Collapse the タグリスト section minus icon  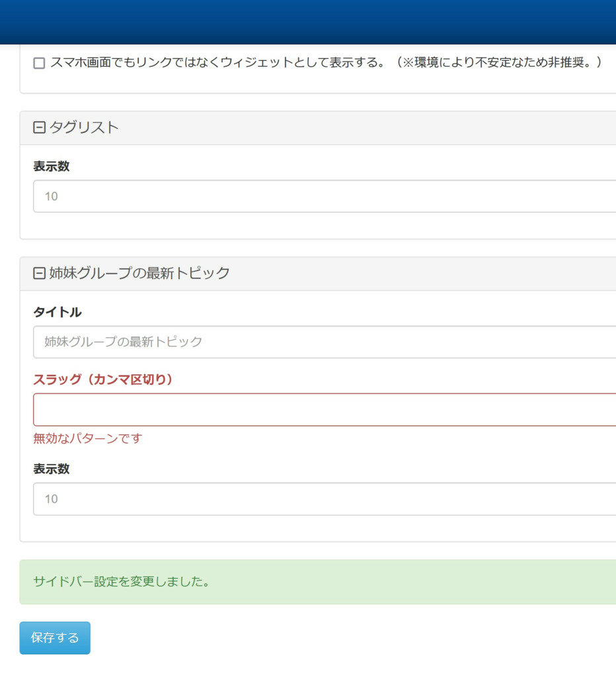click(39, 128)
